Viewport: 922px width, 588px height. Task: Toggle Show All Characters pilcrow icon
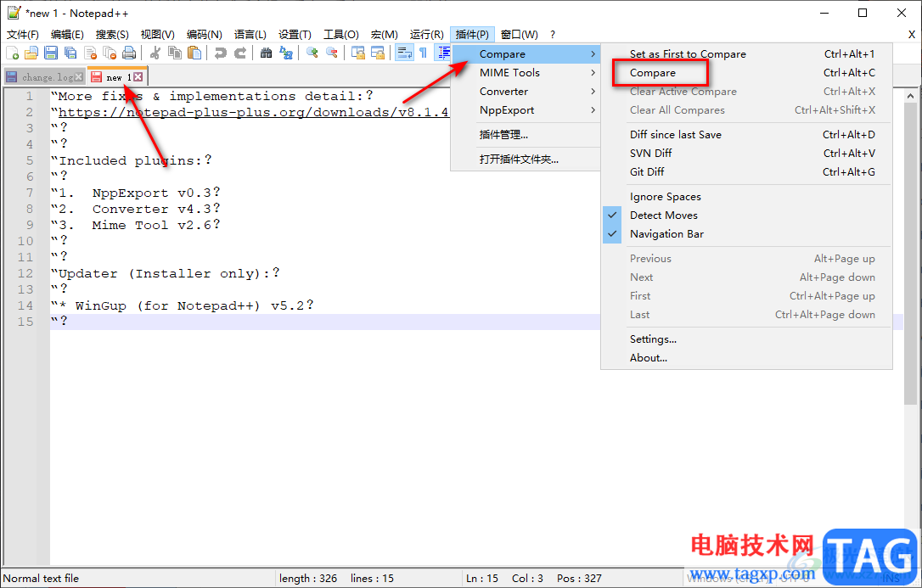click(423, 53)
